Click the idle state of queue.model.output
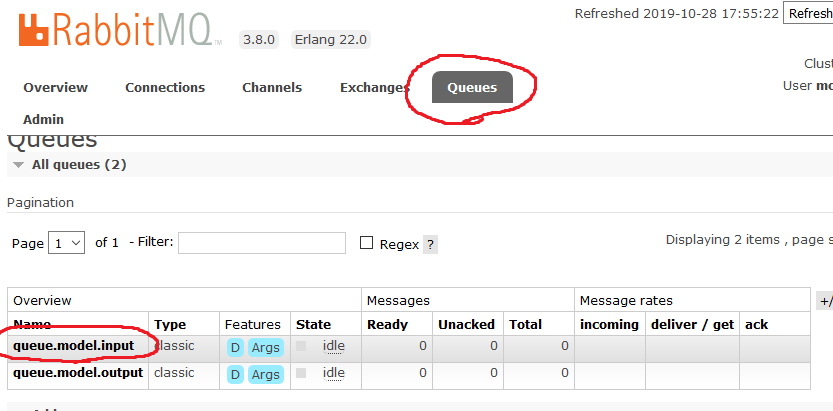The width and height of the screenshot is (833, 411). pyautogui.click(x=334, y=373)
